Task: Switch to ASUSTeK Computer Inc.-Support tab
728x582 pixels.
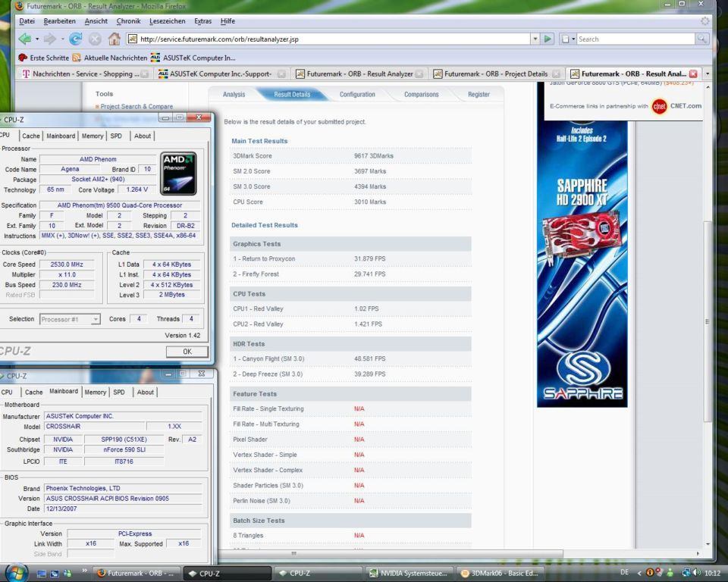Action: pyautogui.click(x=221, y=74)
